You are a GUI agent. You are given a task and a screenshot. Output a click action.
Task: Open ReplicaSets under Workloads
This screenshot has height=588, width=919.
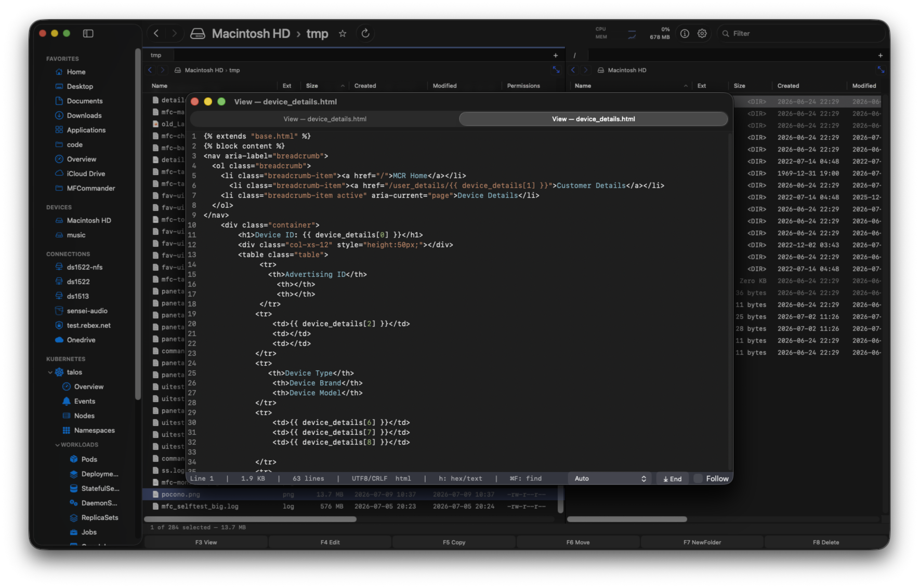click(x=99, y=517)
